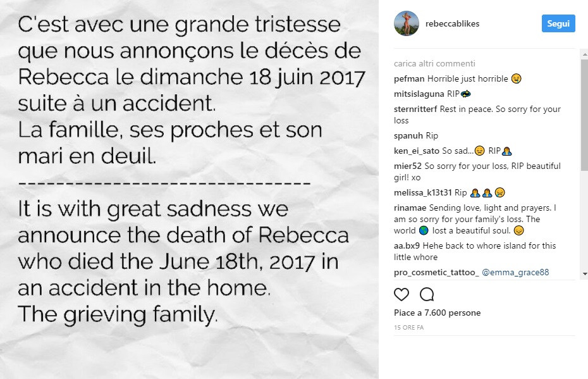
Task: Go to mier52's profile
Action: point(407,166)
